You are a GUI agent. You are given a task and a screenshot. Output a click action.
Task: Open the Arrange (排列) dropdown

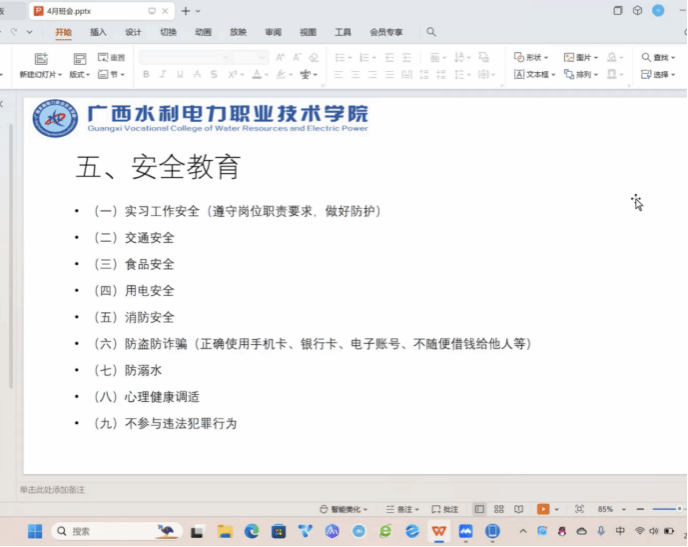[x=582, y=75]
